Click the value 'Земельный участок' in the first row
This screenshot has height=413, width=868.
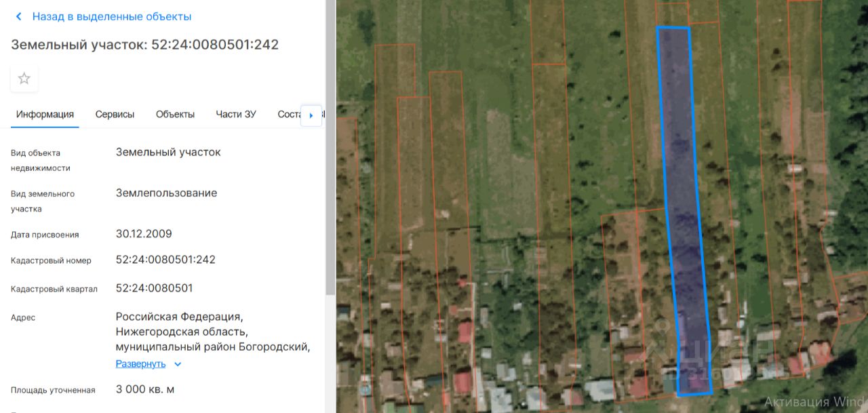(168, 152)
